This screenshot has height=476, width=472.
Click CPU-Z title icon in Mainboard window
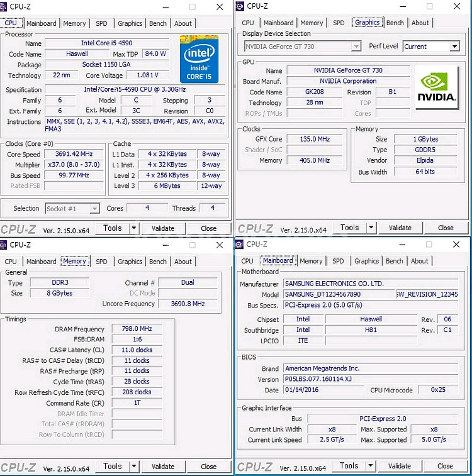point(239,244)
